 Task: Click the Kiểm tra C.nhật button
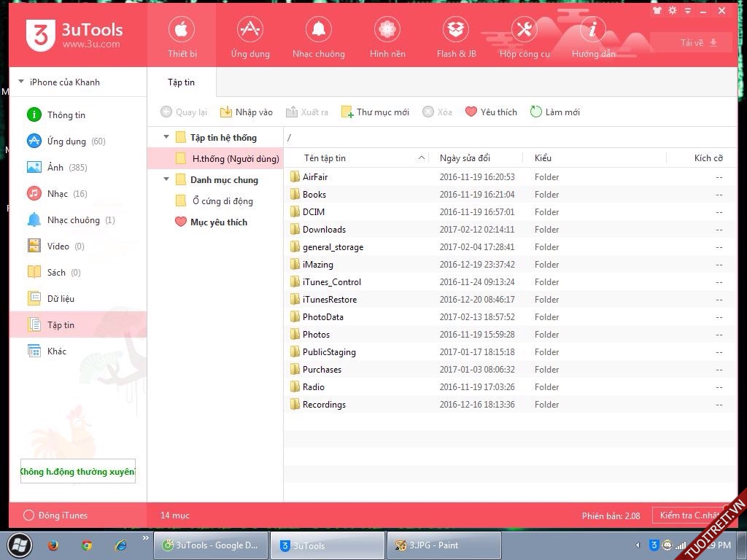point(690,516)
